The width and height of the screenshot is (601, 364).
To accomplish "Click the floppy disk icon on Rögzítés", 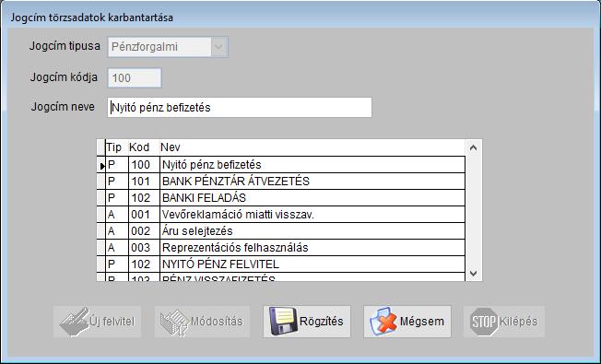I will [x=283, y=321].
